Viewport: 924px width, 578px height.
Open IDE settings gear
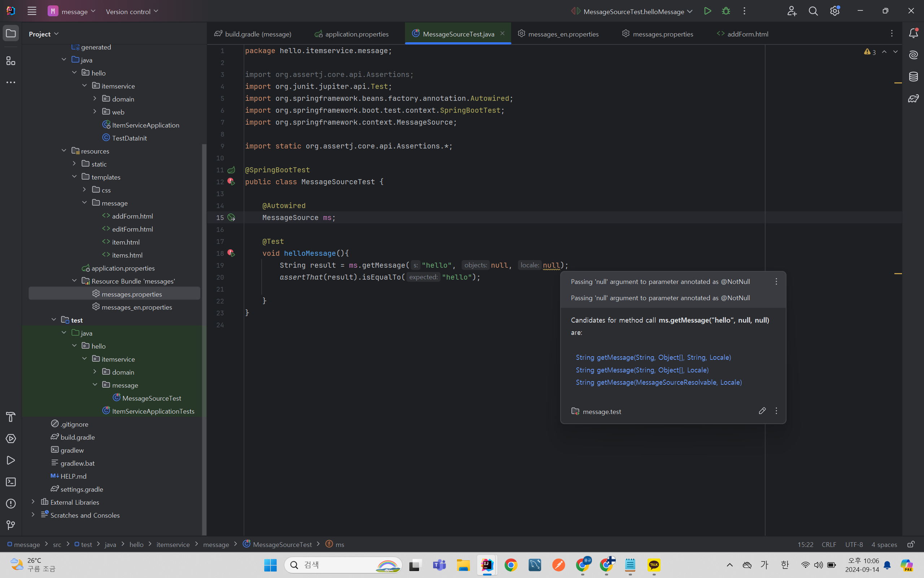[x=834, y=11]
